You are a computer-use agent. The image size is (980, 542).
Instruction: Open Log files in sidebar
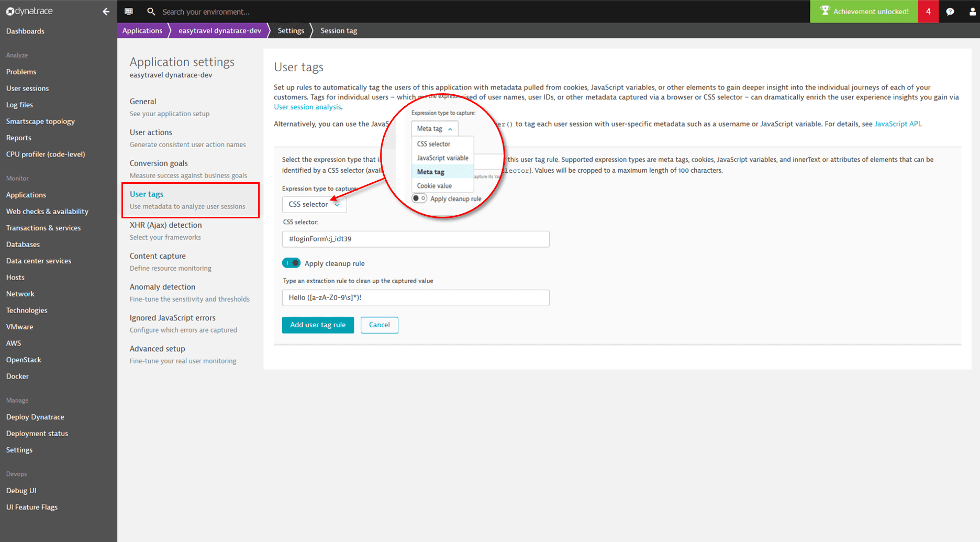19,105
